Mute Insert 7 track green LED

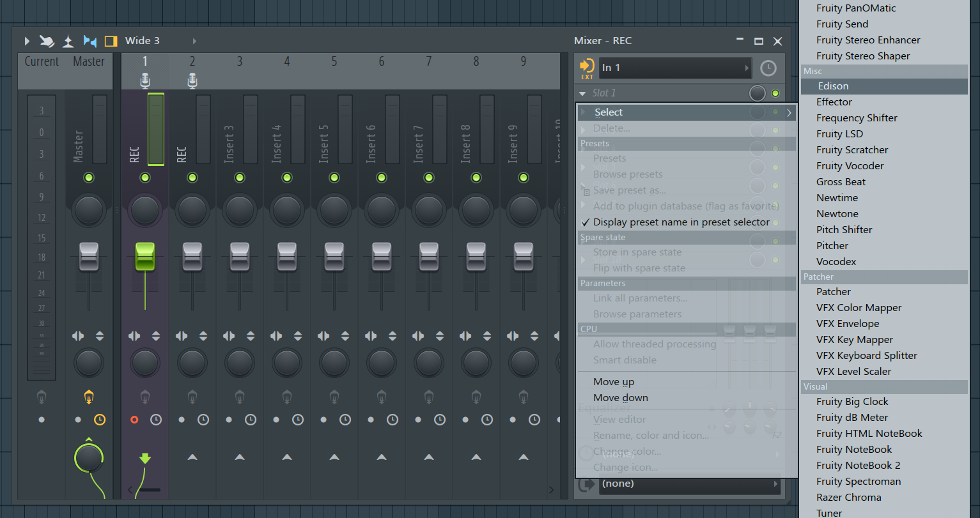point(429,178)
